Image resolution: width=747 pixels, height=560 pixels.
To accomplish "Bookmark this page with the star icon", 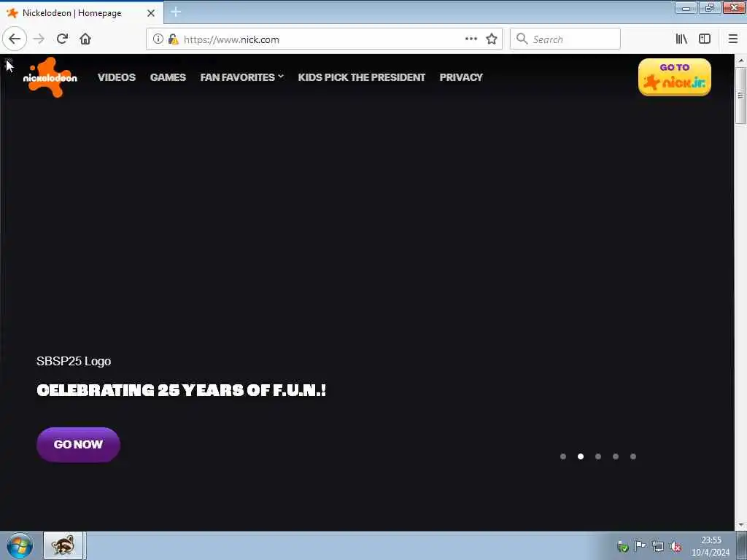I will click(492, 39).
